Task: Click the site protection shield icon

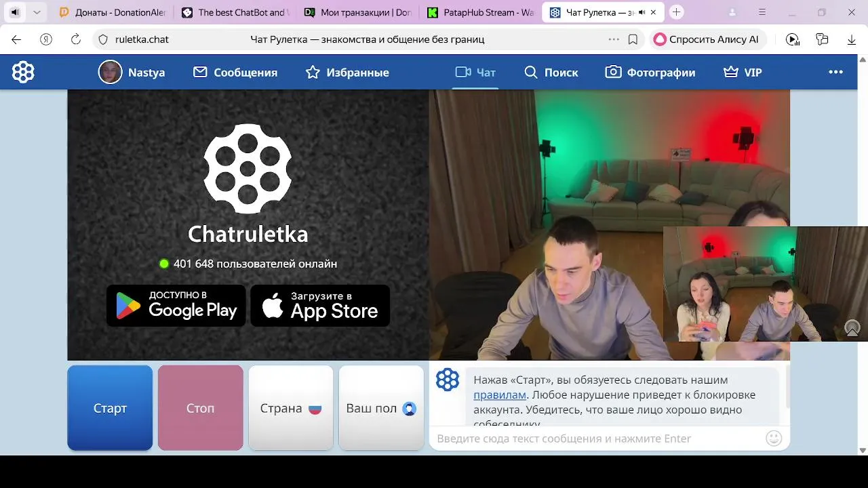Action: click(103, 39)
